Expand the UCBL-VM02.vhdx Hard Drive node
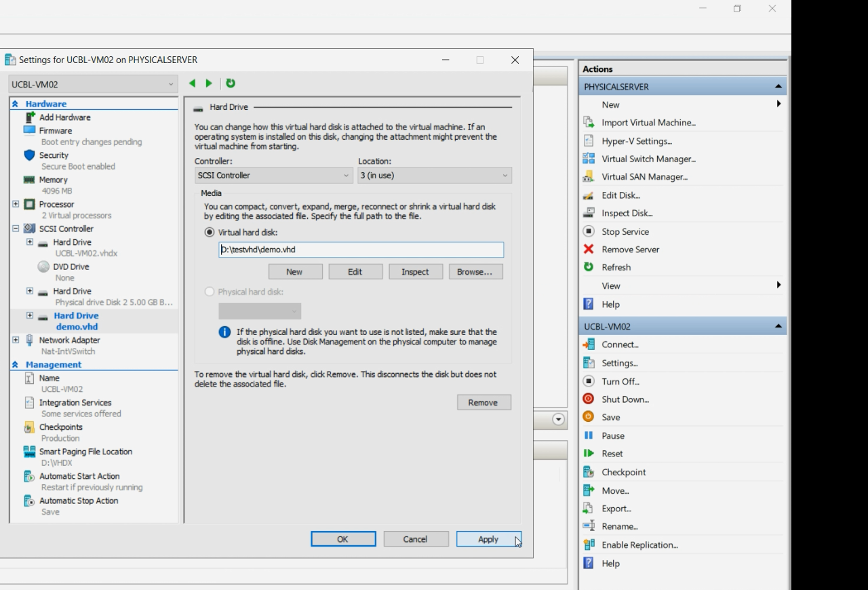This screenshot has width=868, height=590. (30, 242)
